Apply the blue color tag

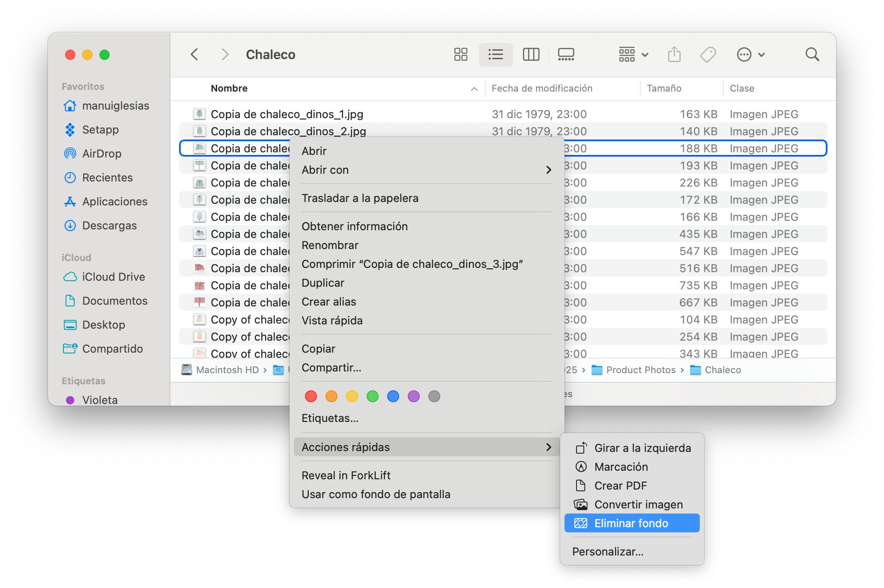[393, 396]
